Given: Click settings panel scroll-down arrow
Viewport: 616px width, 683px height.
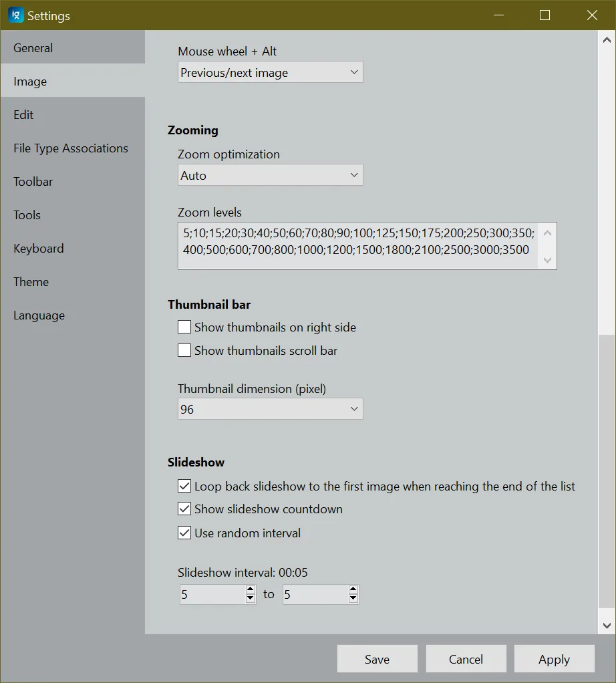Looking at the screenshot, I should pyautogui.click(x=607, y=626).
